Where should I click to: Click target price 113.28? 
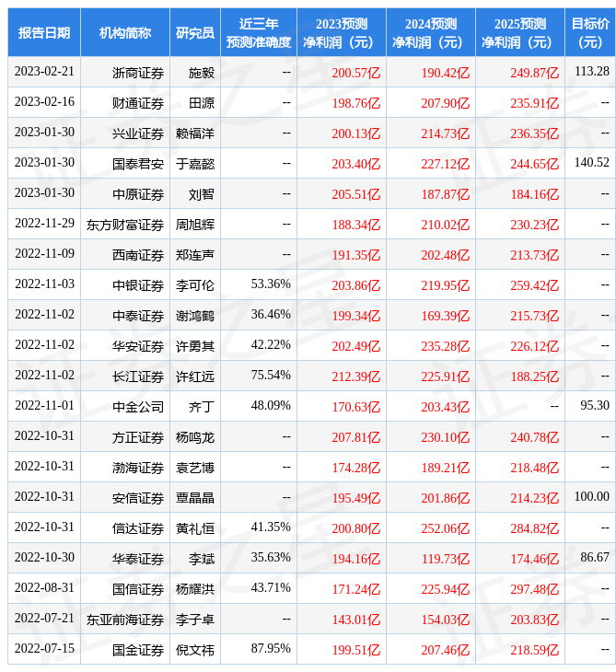pyautogui.click(x=591, y=71)
